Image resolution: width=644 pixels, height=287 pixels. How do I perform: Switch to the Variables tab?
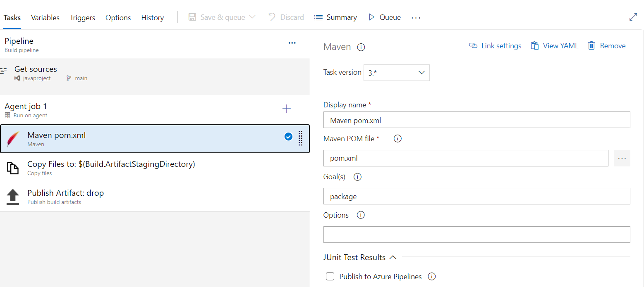click(x=45, y=18)
